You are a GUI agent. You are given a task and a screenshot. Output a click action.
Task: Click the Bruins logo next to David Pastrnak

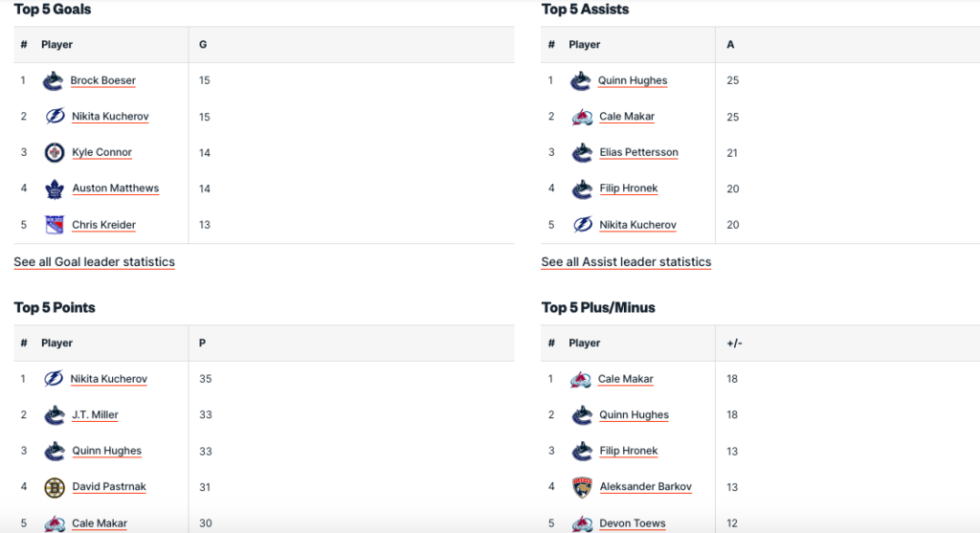click(x=55, y=488)
